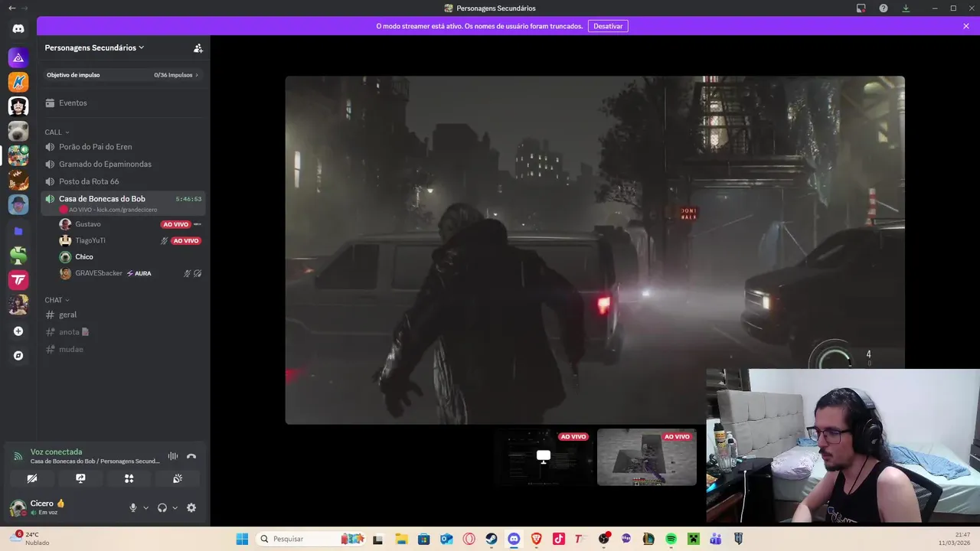Open microphone input options dropdown

(x=145, y=507)
